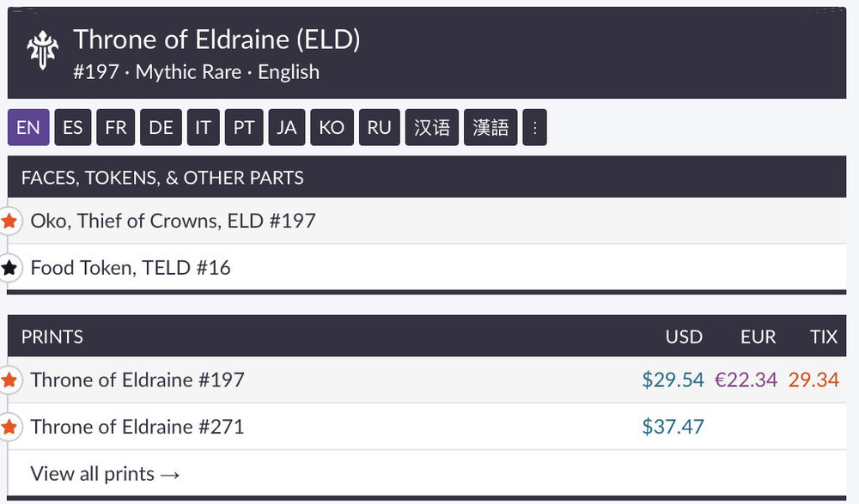Click the Throne of Eldraine set symbol icon
The image size is (859, 504).
[x=42, y=50]
